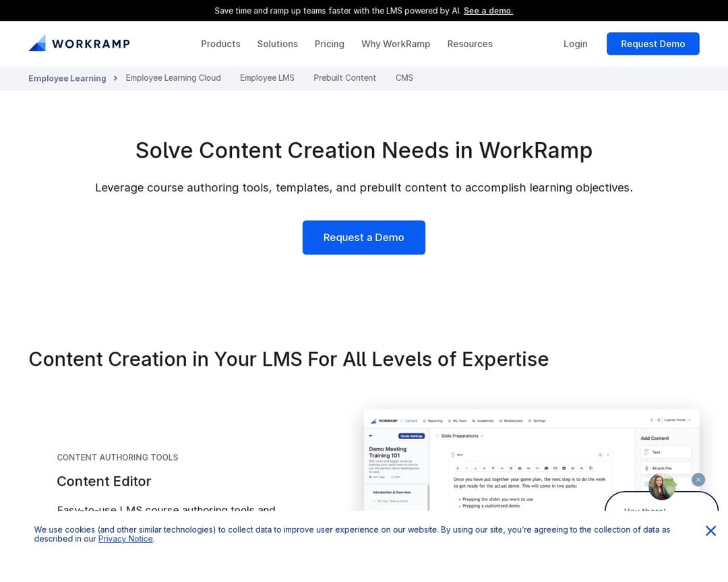Open the Why WorkRamp menu
This screenshot has width=728, height=582.
point(395,44)
